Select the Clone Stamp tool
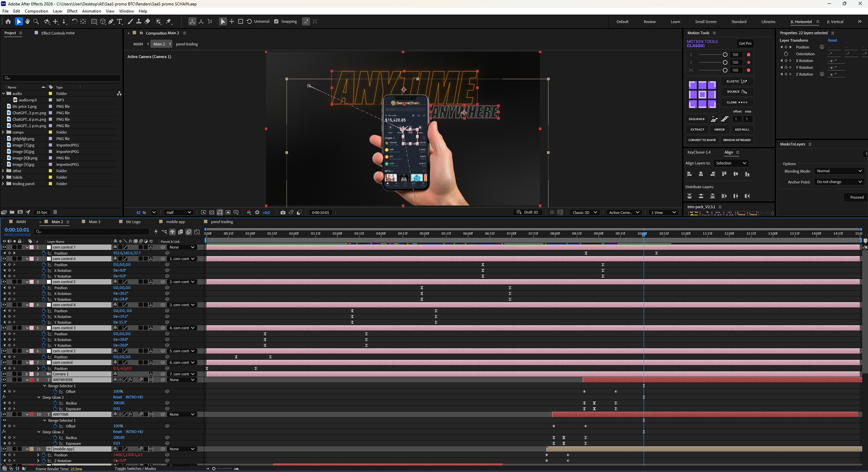This screenshot has height=472, width=868. coord(139,22)
